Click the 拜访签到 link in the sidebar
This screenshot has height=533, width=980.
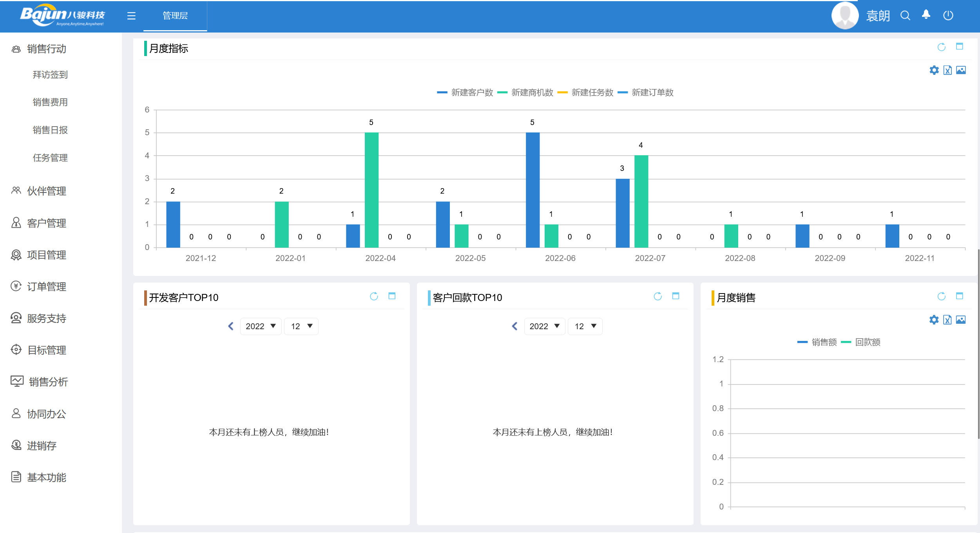pos(50,75)
